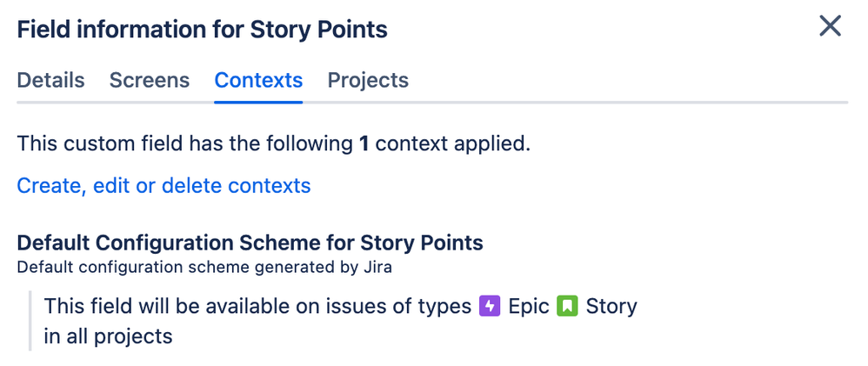868x366 pixels.
Task: Click the 'context applied' text
Action: pos(452,143)
